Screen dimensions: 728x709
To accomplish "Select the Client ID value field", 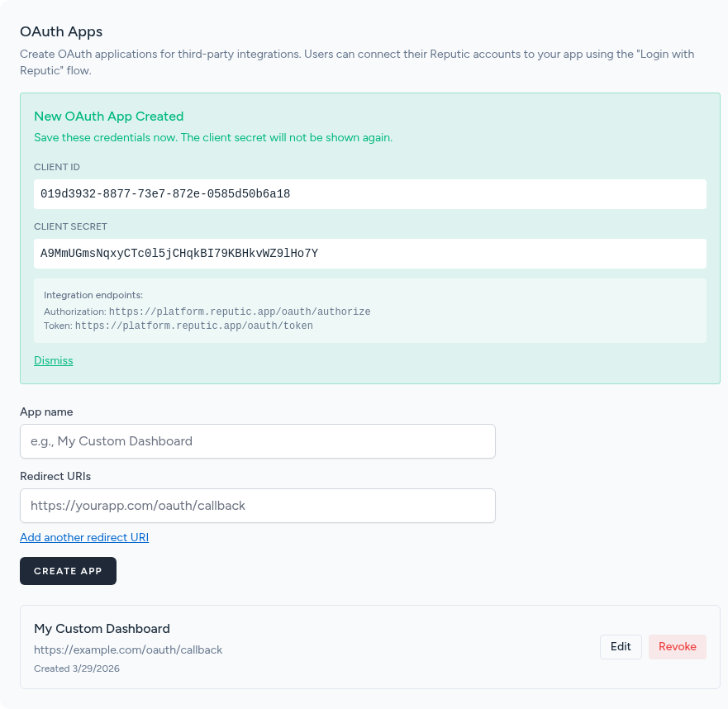I will point(370,193).
